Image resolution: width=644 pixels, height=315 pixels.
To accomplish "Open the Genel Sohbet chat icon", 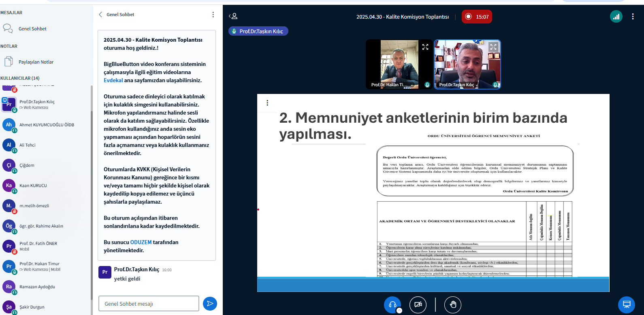I will pos(8,28).
